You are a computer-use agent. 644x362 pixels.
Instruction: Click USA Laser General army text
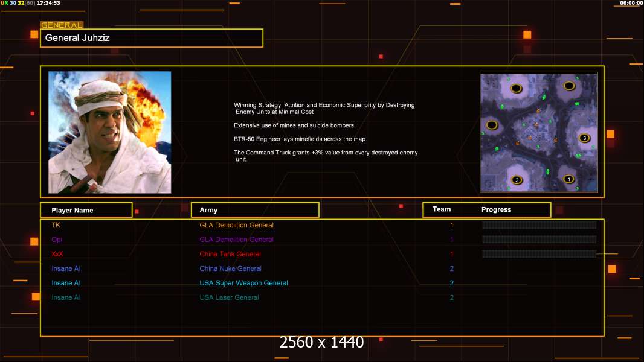229,297
